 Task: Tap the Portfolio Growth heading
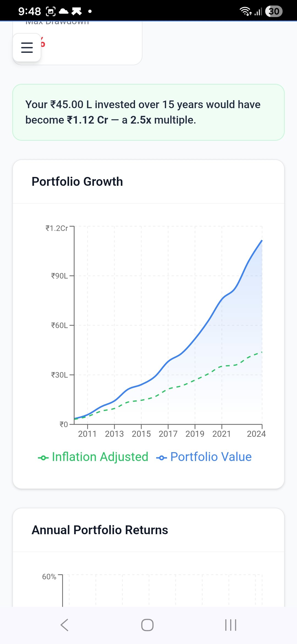(77, 182)
